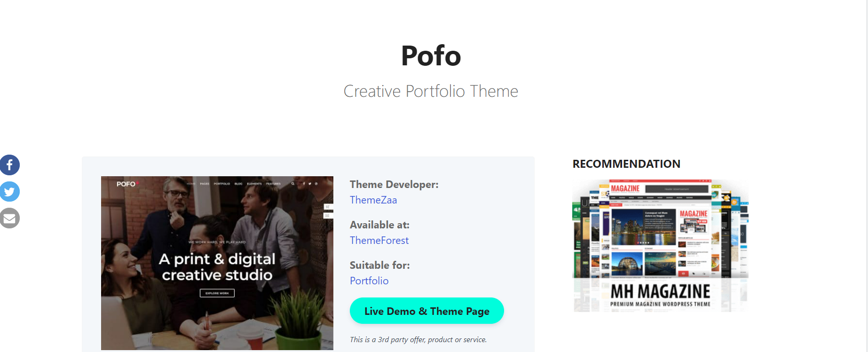Image resolution: width=868 pixels, height=352 pixels.
Task: Click cart icon on the preview's right edge
Action: coord(328,207)
